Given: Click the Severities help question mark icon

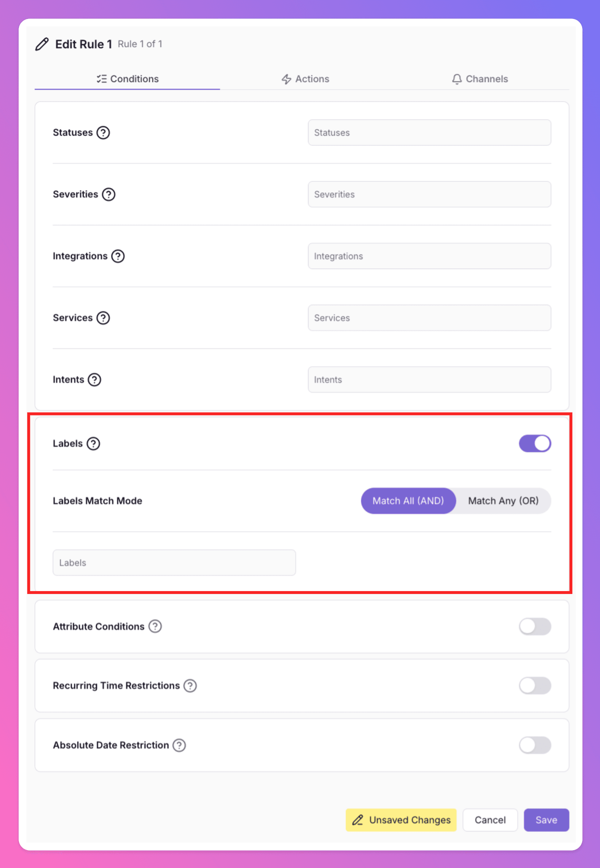Looking at the screenshot, I should tap(109, 194).
